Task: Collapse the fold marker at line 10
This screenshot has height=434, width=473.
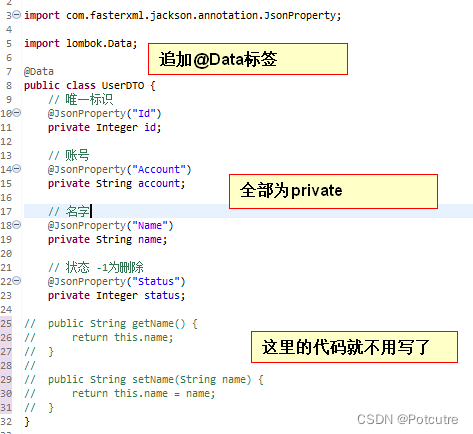Action: point(17,113)
